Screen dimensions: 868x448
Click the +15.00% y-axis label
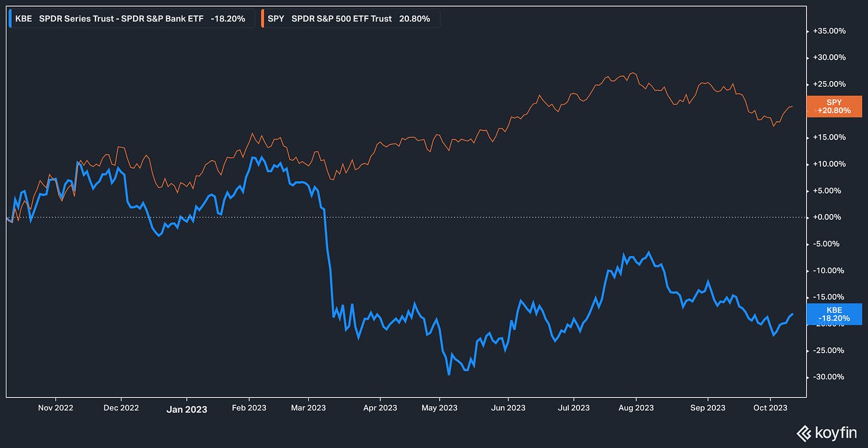coord(829,138)
